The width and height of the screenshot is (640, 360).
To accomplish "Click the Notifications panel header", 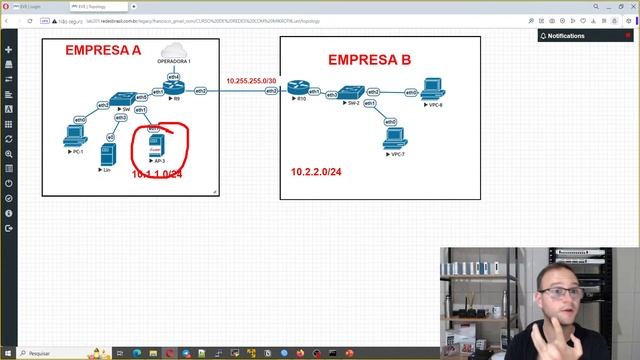I will tap(585, 36).
